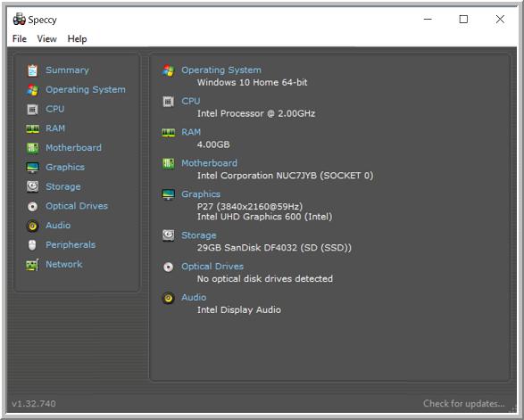Open RAM section from the sidebar
This screenshot has height=420, width=524.
(x=55, y=128)
